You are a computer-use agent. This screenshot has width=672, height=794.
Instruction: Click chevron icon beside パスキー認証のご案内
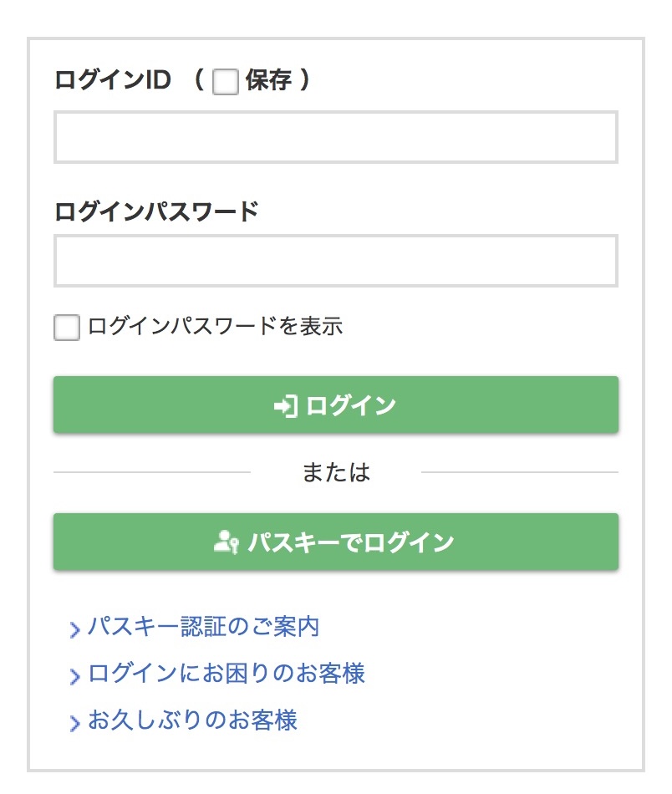click(x=75, y=629)
